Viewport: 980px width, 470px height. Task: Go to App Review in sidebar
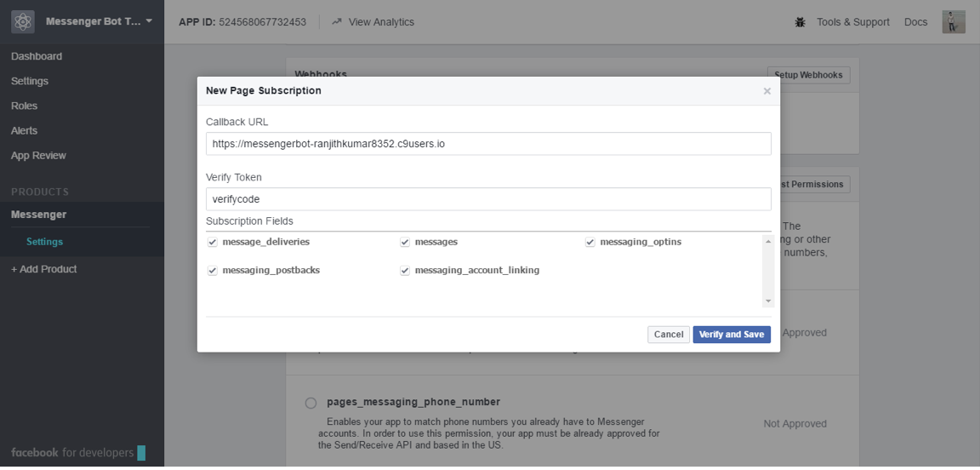pos(38,156)
